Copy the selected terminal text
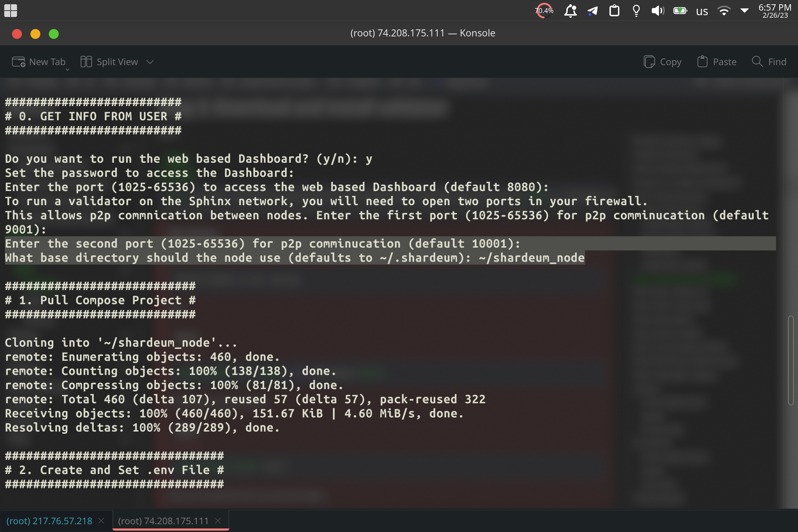Image resolution: width=798 pixels, height=532 pixels. coord(662,62)
